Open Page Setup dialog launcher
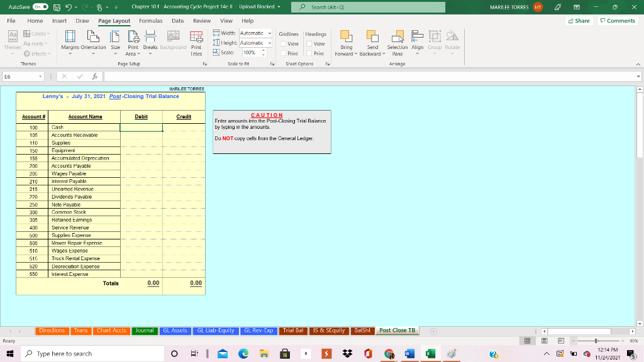Image resolution: width=644 pixels, height=362 pixels. 204,64
